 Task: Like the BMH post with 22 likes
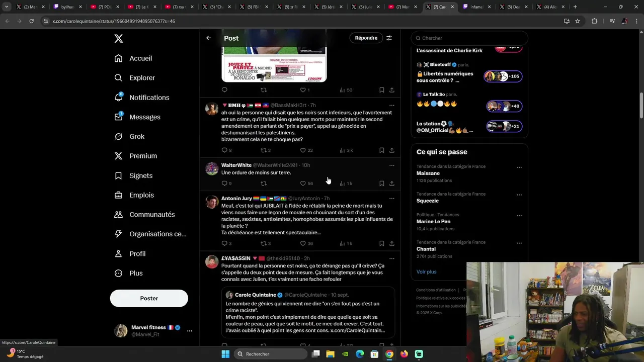pos(306,150)
